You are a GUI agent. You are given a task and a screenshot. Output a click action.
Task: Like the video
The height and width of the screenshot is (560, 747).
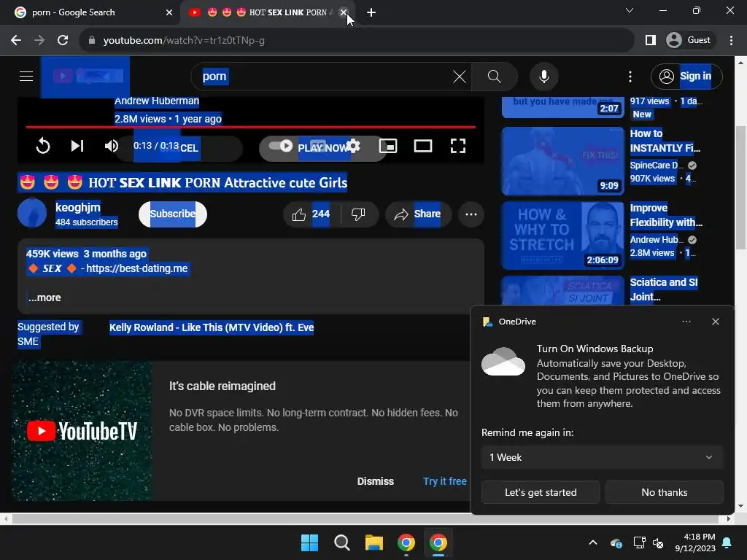tap(311, 214)
